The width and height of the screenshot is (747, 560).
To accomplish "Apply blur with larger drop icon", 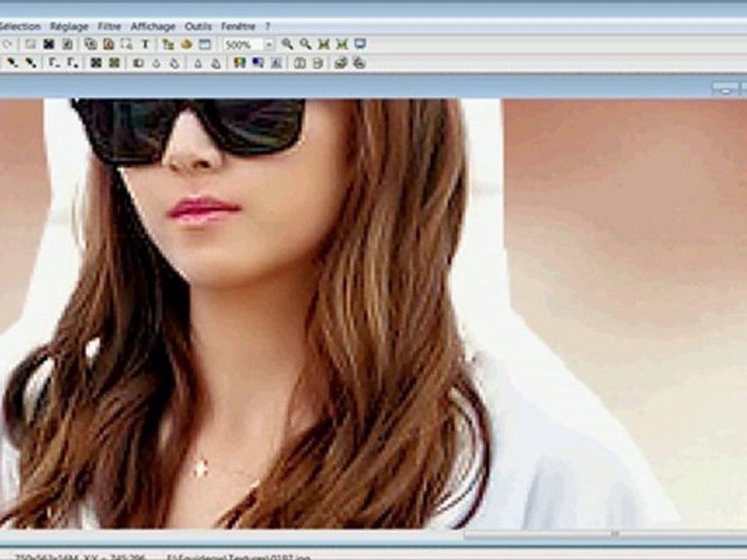I will point(175,63).
